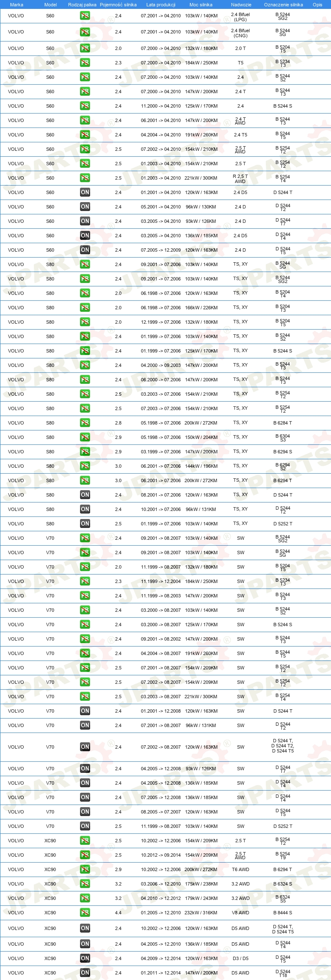
Task: Click petrol icon for V70 221kW / 300KM
Action: (85, 697)
